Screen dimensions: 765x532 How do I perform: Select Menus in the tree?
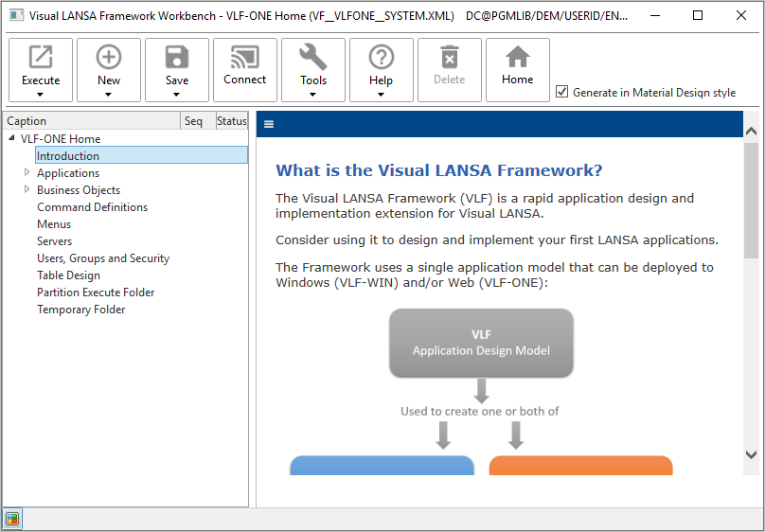[x=54, y=224]
